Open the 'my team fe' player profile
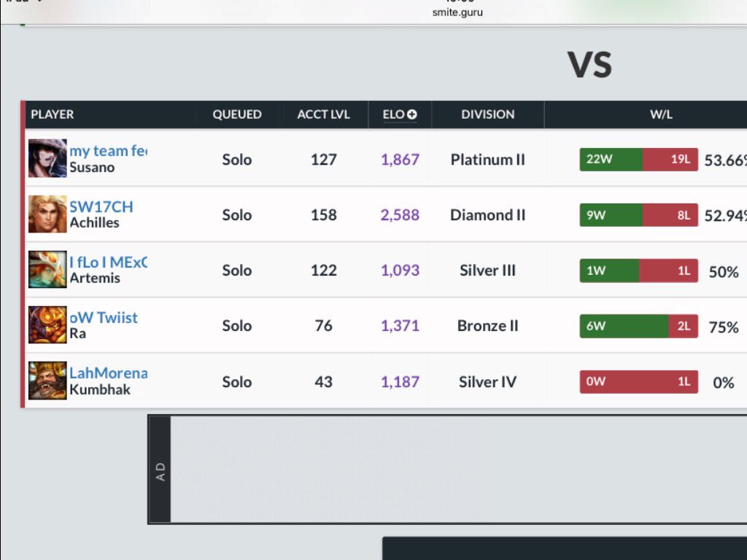The width and height of the screenshot is (747, 560). click(108, 150)
